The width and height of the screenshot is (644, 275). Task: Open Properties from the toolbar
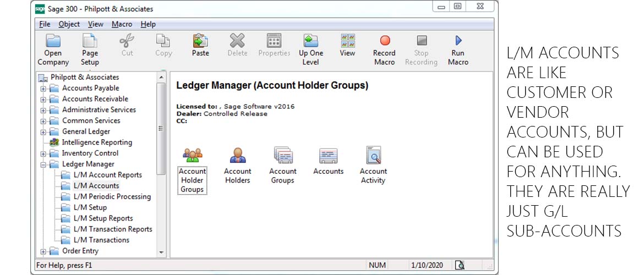click(274, 41)
